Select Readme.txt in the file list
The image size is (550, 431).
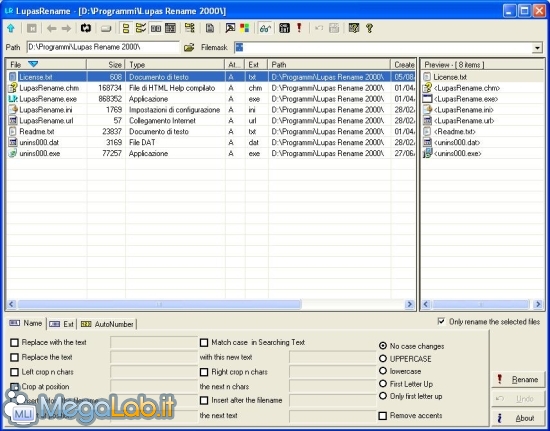[37, 132]
